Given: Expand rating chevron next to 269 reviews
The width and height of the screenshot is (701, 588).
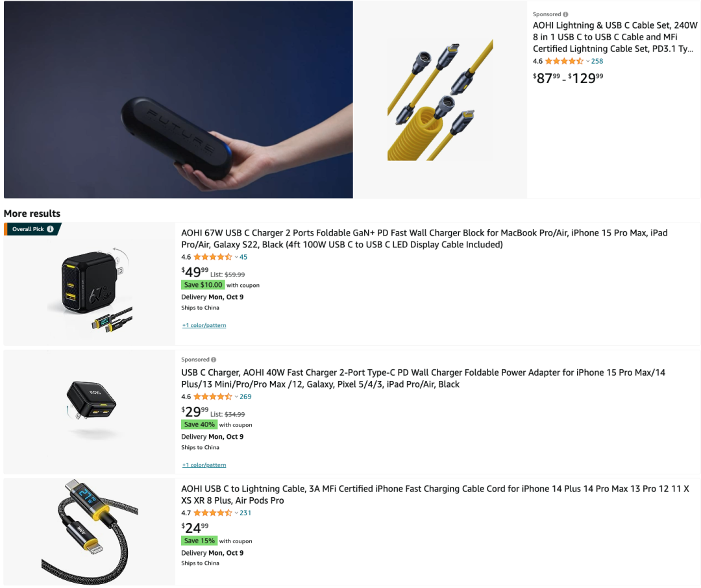Looking at the screenshot, I should tap(236, 397).
